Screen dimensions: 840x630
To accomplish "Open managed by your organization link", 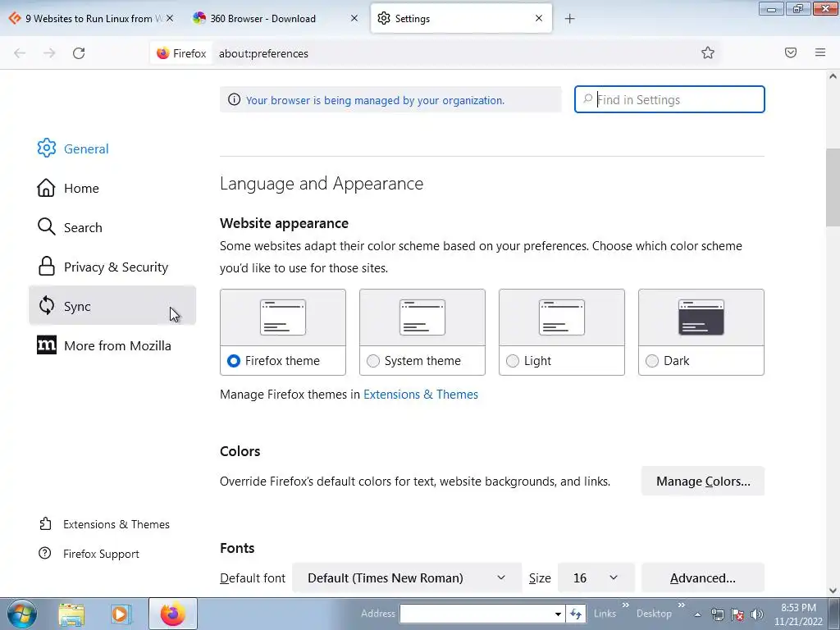I will 375,100.
